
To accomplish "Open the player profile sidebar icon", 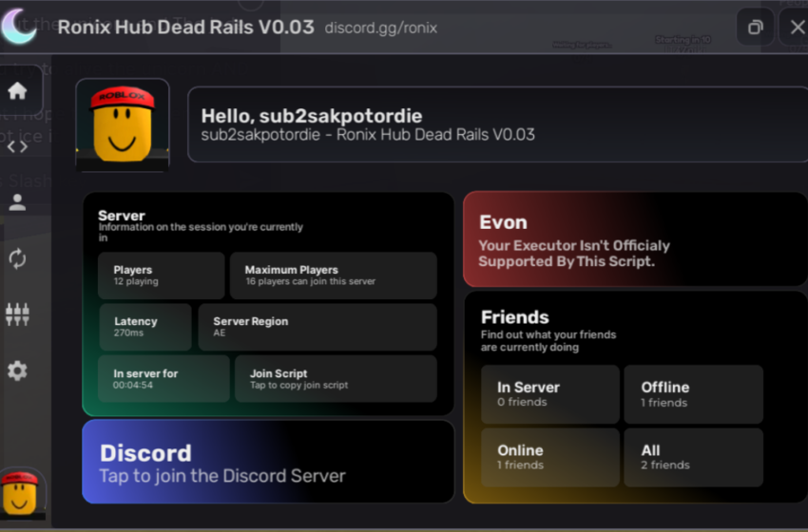I will [x=17, y=202].
